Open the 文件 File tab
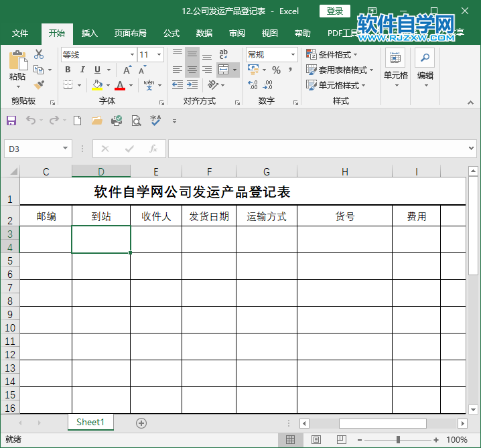 click(x=20, y=33)
